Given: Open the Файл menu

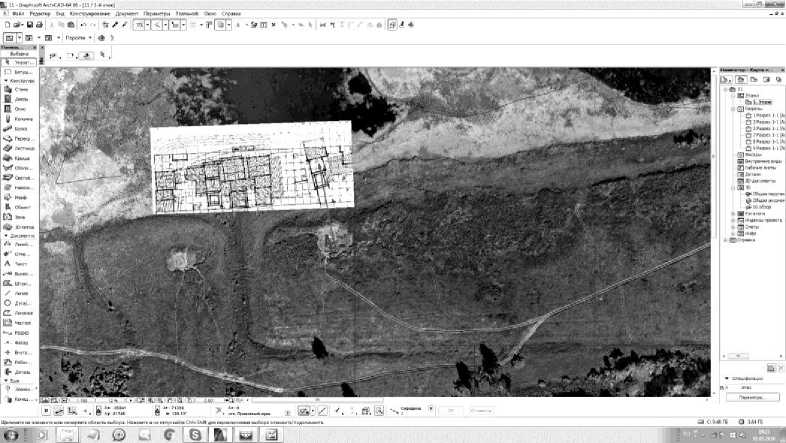Looking at the screenshot, I should [x=19, y=14].
